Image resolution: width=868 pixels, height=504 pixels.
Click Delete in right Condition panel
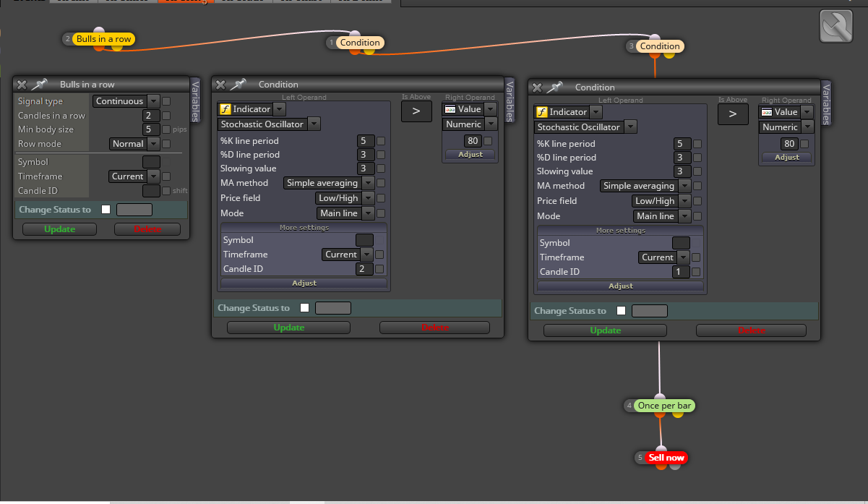751,330
